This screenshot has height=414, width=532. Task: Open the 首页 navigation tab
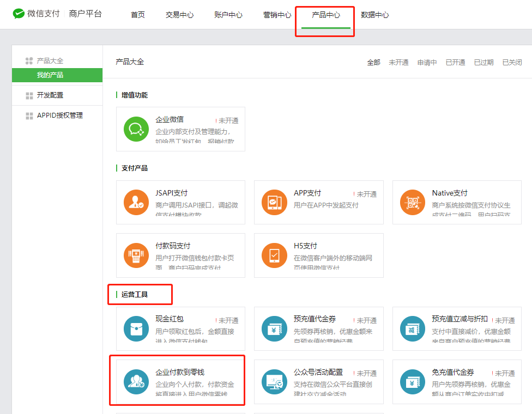click(x=138, y=15)
